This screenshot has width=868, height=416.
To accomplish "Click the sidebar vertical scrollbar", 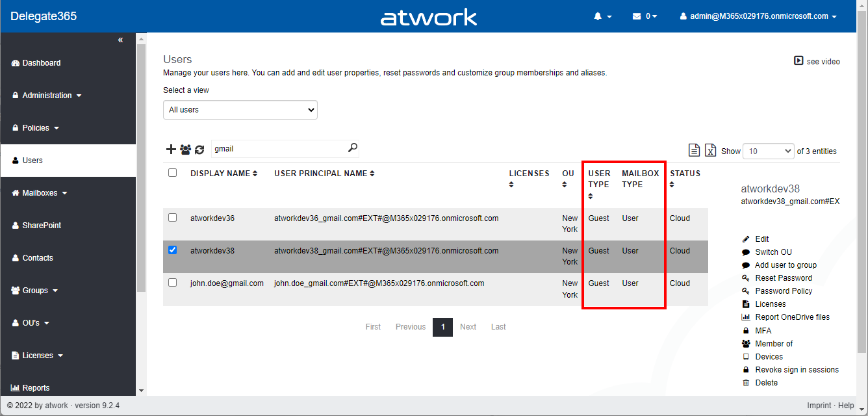I will click(x=141, y=195).
